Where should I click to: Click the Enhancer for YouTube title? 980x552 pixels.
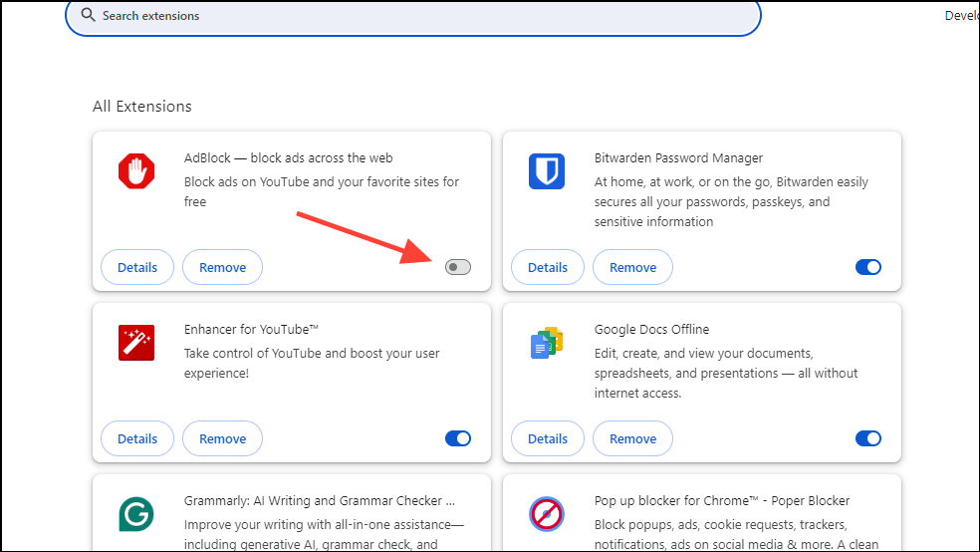pos(251,330)
